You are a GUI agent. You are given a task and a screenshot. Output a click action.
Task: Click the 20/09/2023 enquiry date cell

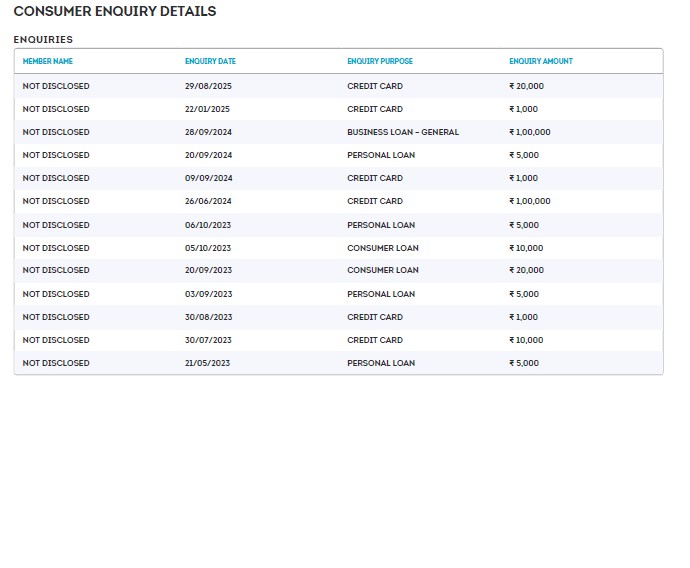208,270
